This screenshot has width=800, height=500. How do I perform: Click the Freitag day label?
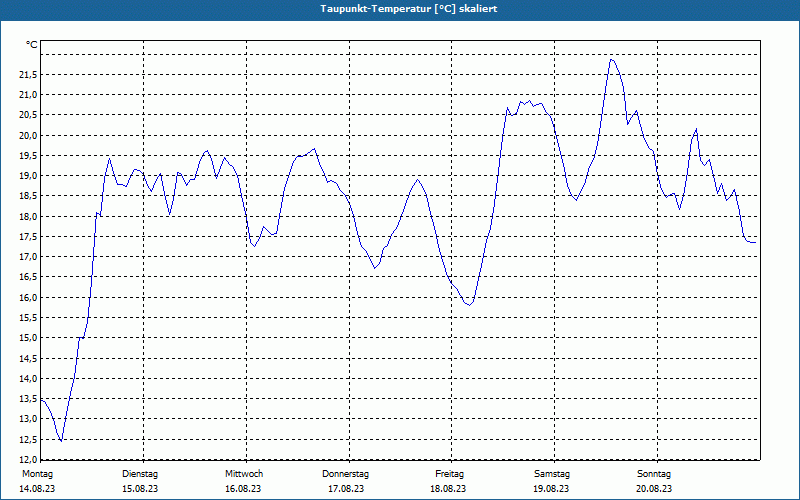point(449,474)
